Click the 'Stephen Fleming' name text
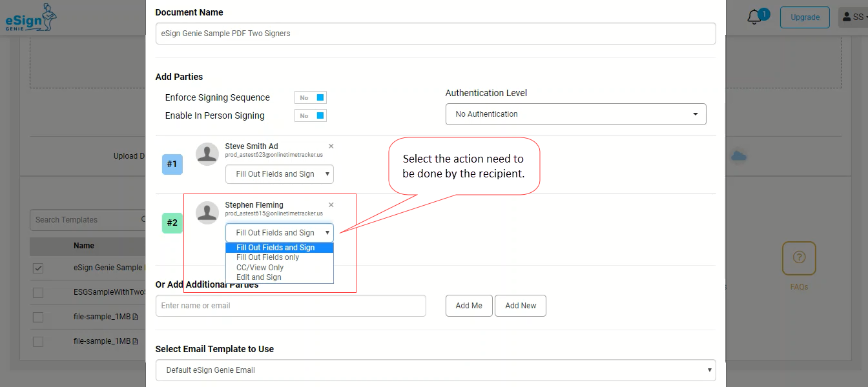The image size is (868, 387). coord(254,205)
